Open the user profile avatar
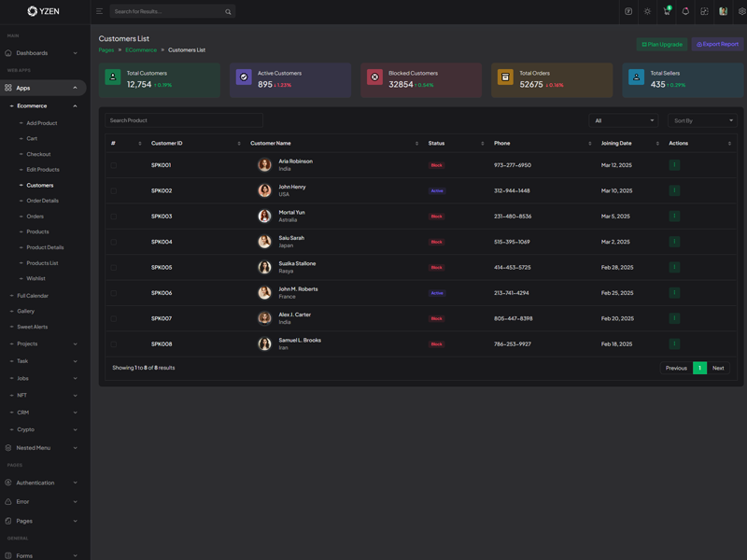Image resolution: width=747 pixels, height=560 pixels. [x=723, y=11]
